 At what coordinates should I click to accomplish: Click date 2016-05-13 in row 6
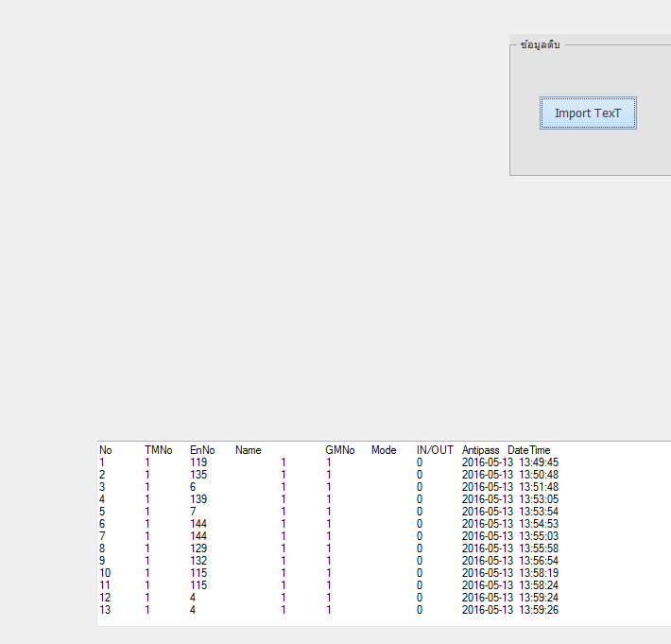488,524
